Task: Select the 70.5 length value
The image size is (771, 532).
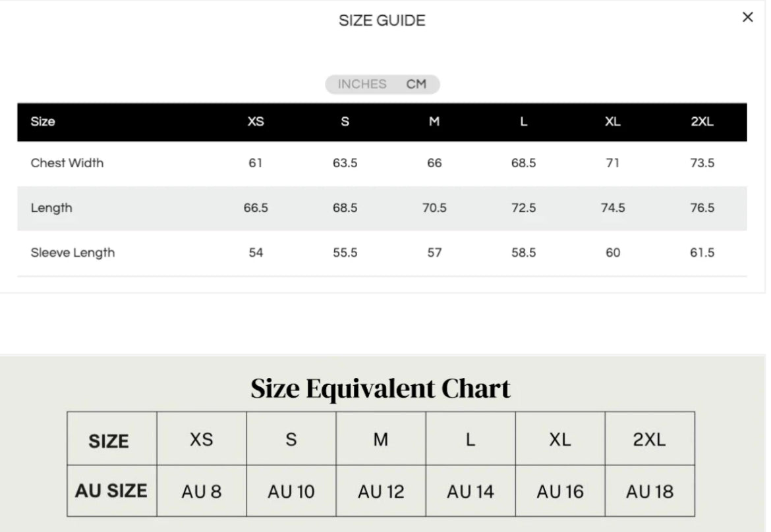Action: coord(434,208)
